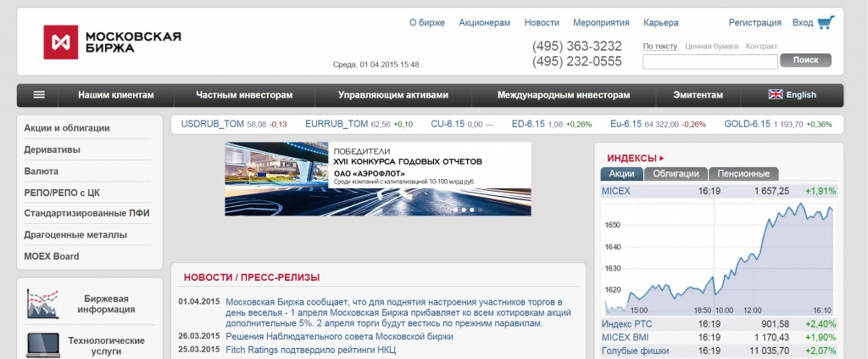Open MOEX Board section

pos(52,256)
